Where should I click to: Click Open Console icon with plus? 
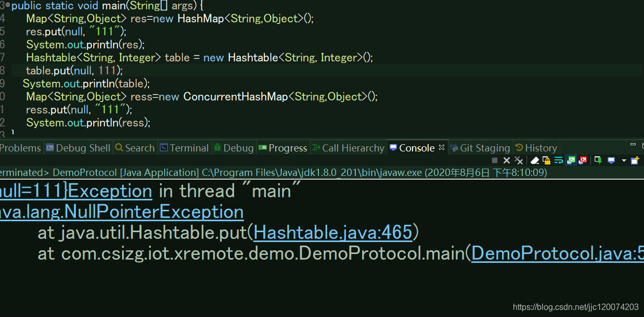click(635, 160)
